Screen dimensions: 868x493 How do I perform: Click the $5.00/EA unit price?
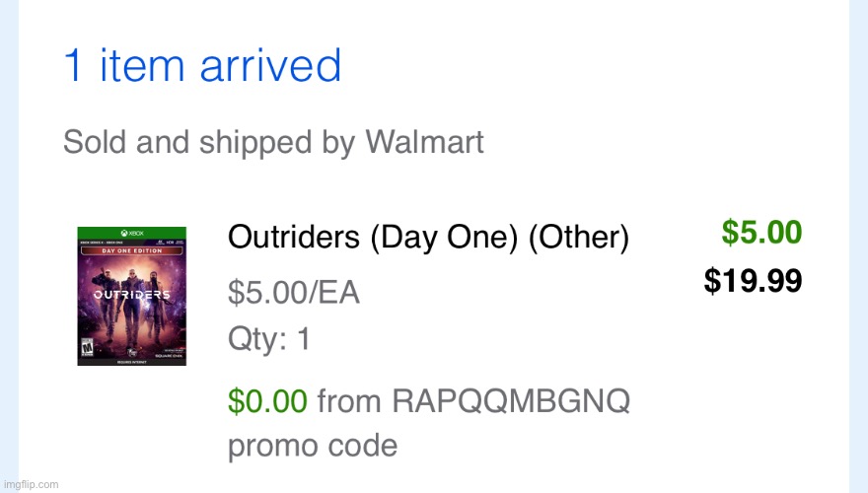[293, 293]
